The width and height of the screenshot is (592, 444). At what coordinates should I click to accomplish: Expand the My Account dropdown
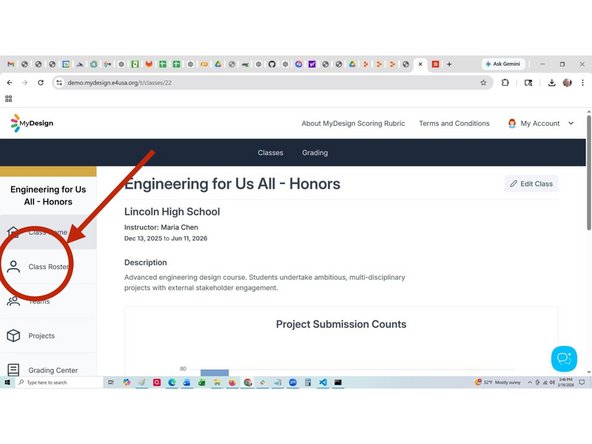pos(541,123)
